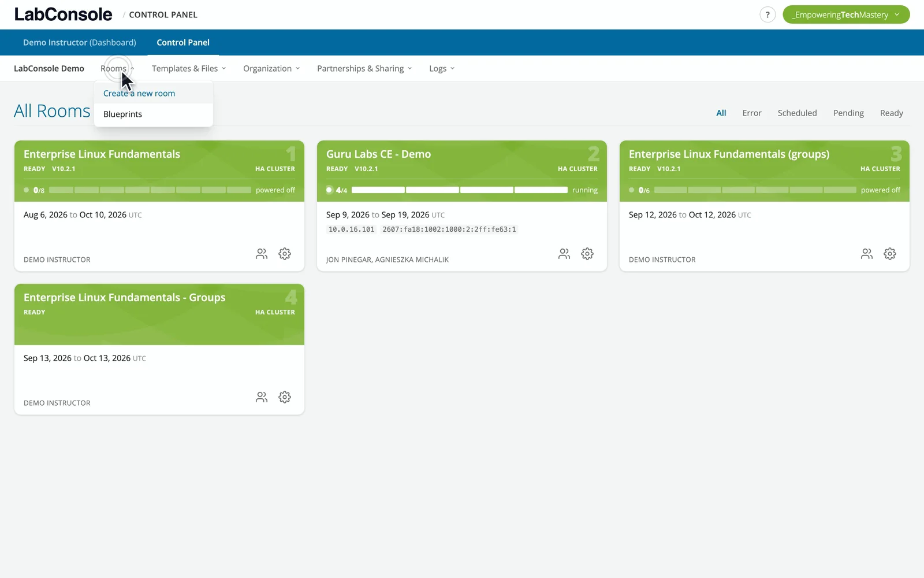Expand the Logs menu
924x578 pixels.
pyautogui.click(x=442, y=68)
